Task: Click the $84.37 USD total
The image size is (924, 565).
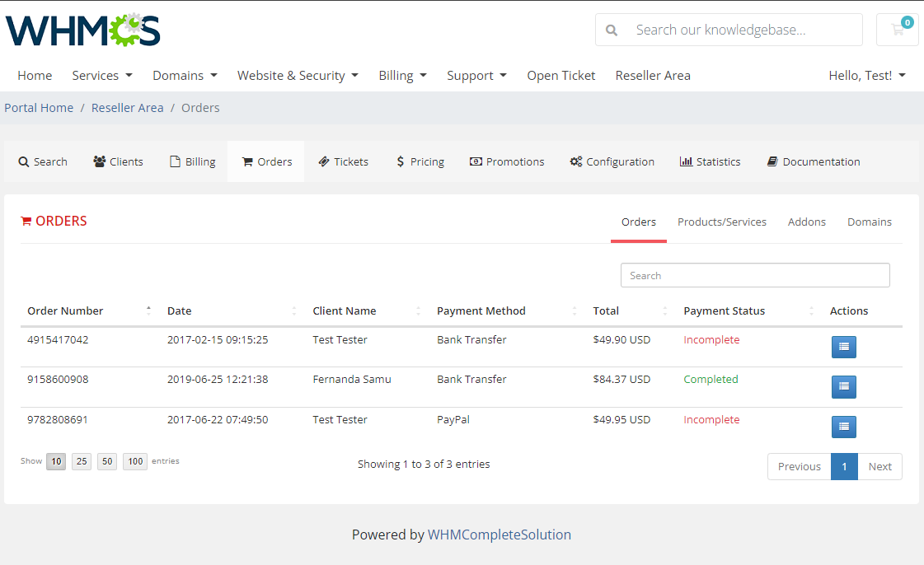Action: 621,380
